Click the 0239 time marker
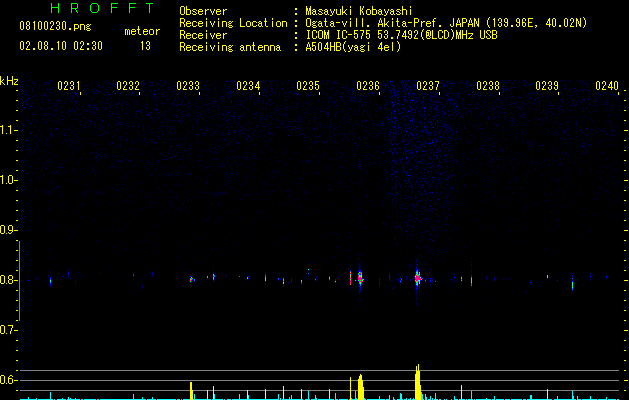The width and height of the screenshot is (629, 400). [547, 86]
